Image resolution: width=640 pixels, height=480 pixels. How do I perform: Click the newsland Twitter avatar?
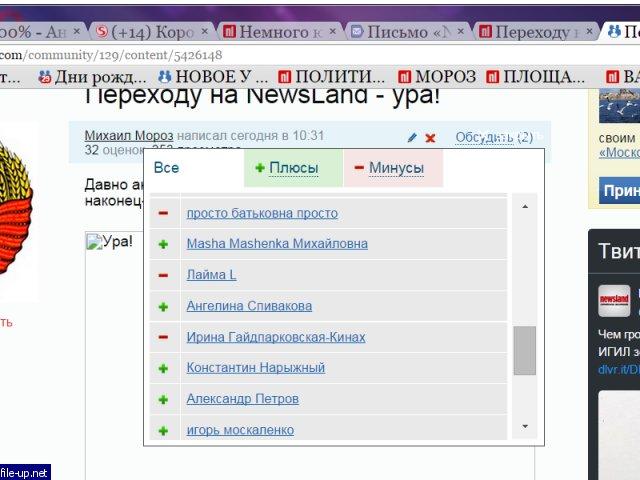click(x=614, y=301)
